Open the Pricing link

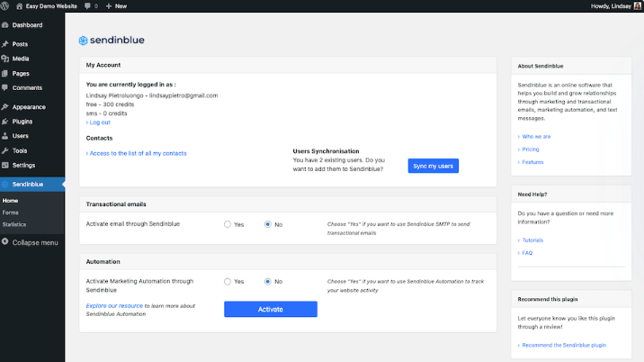tap(531, 149)
